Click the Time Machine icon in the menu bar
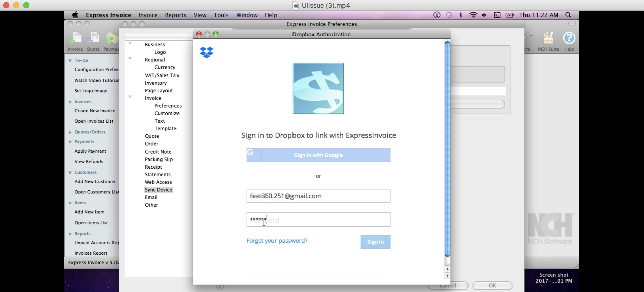The image size is (644, 292). point(449,15)
